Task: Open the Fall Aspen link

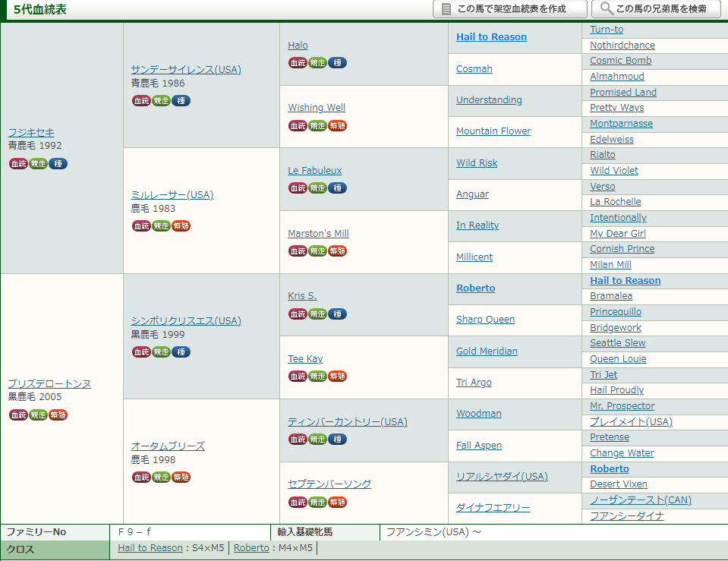Action: pos(479,446)
